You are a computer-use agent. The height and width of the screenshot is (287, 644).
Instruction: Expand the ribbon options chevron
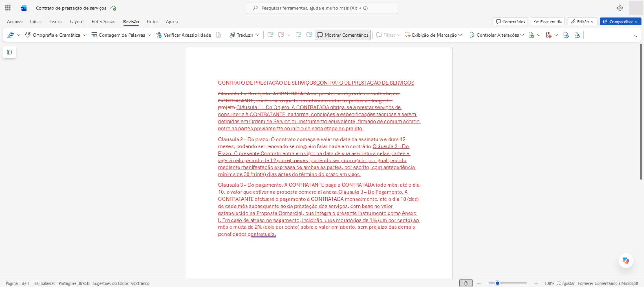(x=636, y=36)
